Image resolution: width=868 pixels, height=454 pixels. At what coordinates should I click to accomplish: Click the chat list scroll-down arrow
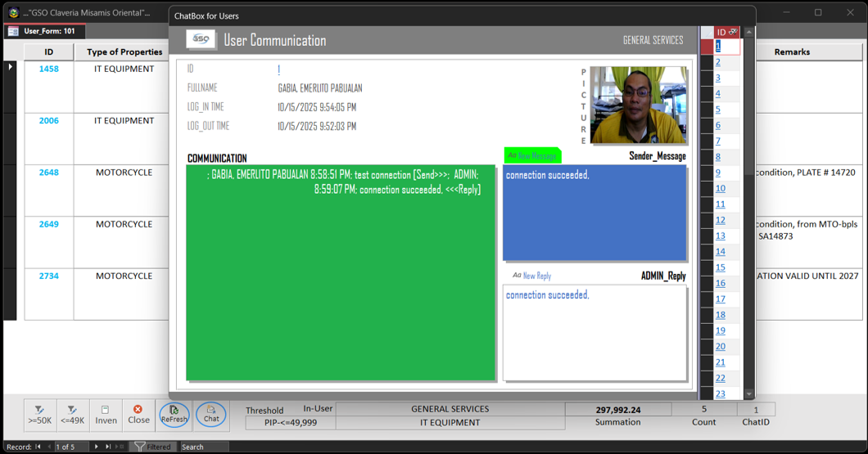click(x=748, y=394)
